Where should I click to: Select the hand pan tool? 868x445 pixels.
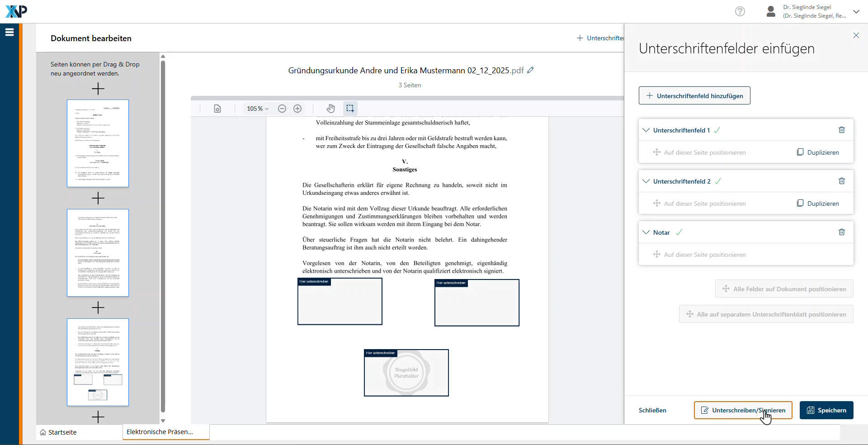(x=331, y=109)
